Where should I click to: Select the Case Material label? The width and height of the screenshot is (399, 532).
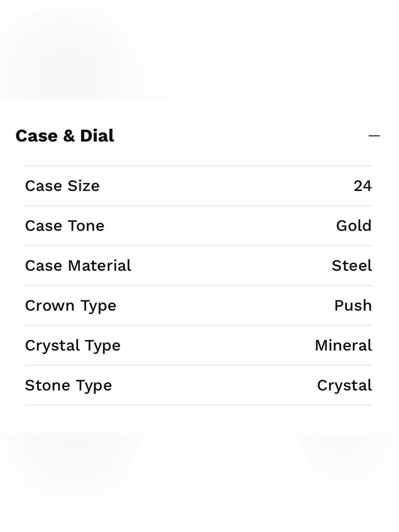coord(78,266)
